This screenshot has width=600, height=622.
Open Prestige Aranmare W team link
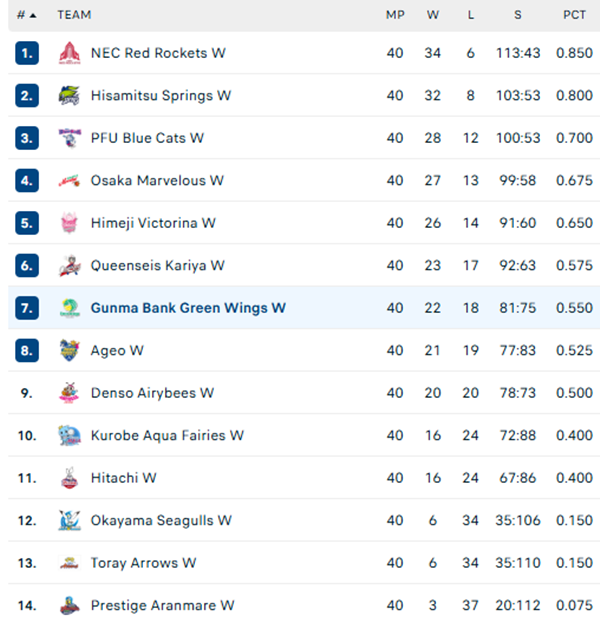[x=162, y=606]
